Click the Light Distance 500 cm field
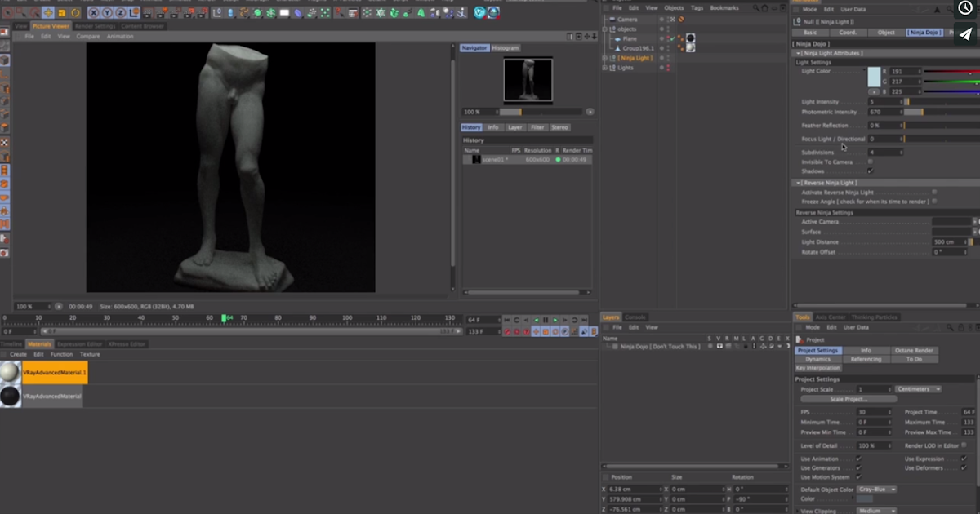This screenshot has width=980, height=514. (951, 242)
